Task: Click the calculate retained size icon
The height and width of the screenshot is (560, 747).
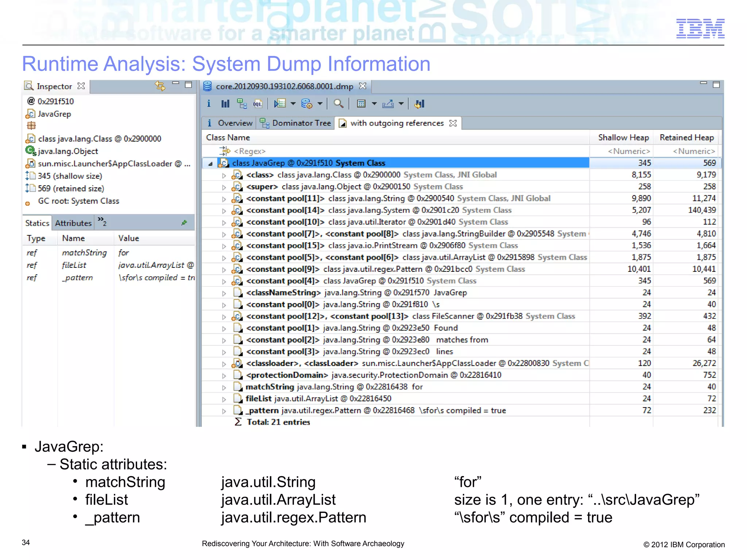Action: 361,104
